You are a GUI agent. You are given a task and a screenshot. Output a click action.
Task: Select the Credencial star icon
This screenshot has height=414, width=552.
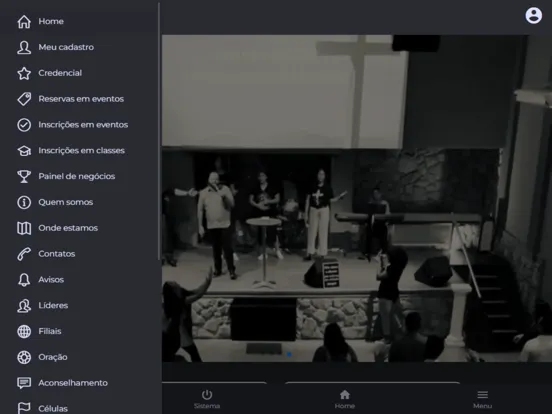(24, 73)
